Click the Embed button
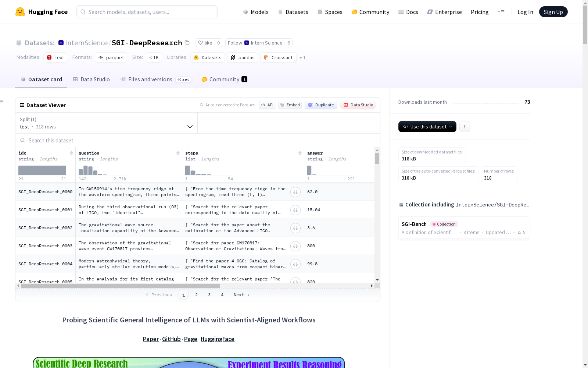The width and height of the screenshot is (588, 368). [290, 105]
